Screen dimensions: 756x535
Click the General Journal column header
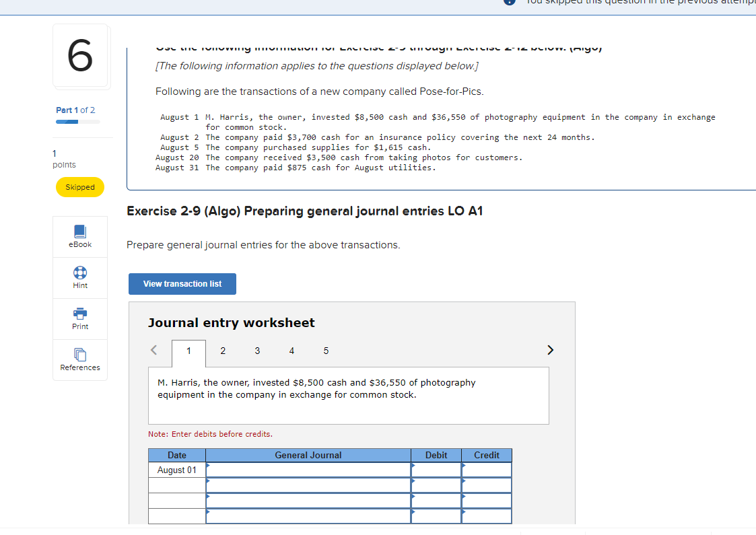308,455
